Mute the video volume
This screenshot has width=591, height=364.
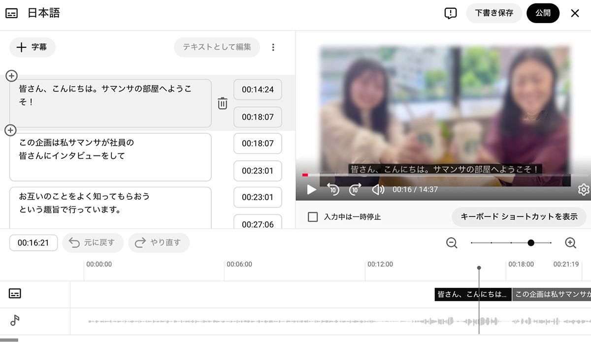(x=378, y=189)
